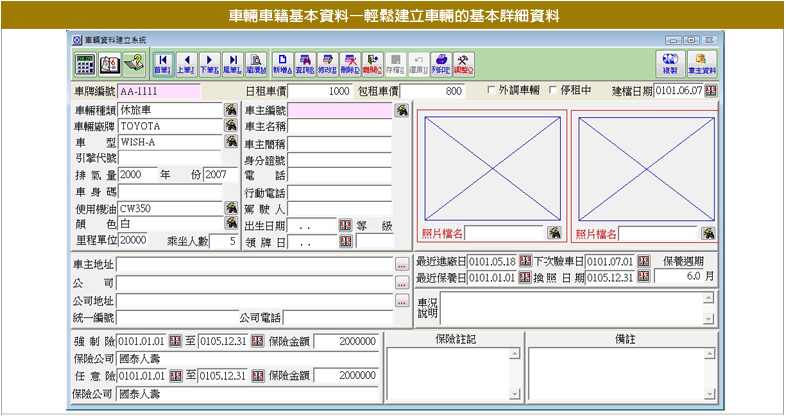The width and height of the screenshot is (786, 418).
Task: Open lookup next to 顏色 field
Action: (x=229, y=224)
